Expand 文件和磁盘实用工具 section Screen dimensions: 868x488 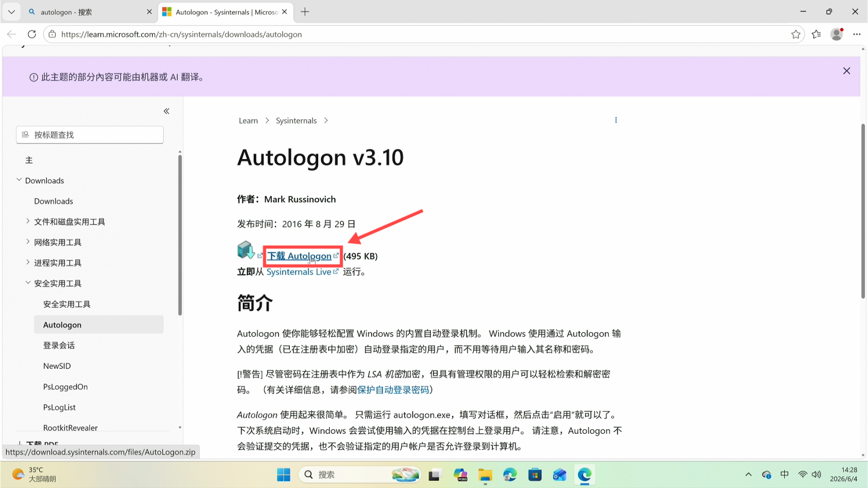(28, 221)
